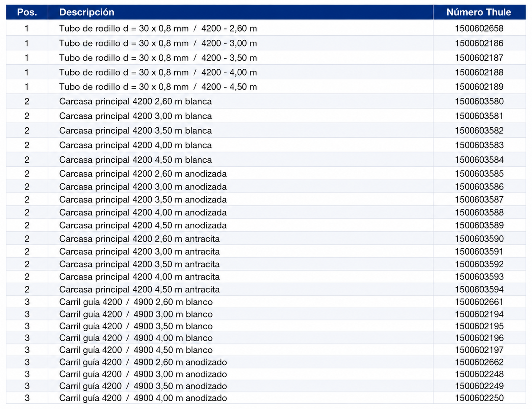Select part number 1500602194
Viewport: 532px width, 409px height.
click(479, 314)
